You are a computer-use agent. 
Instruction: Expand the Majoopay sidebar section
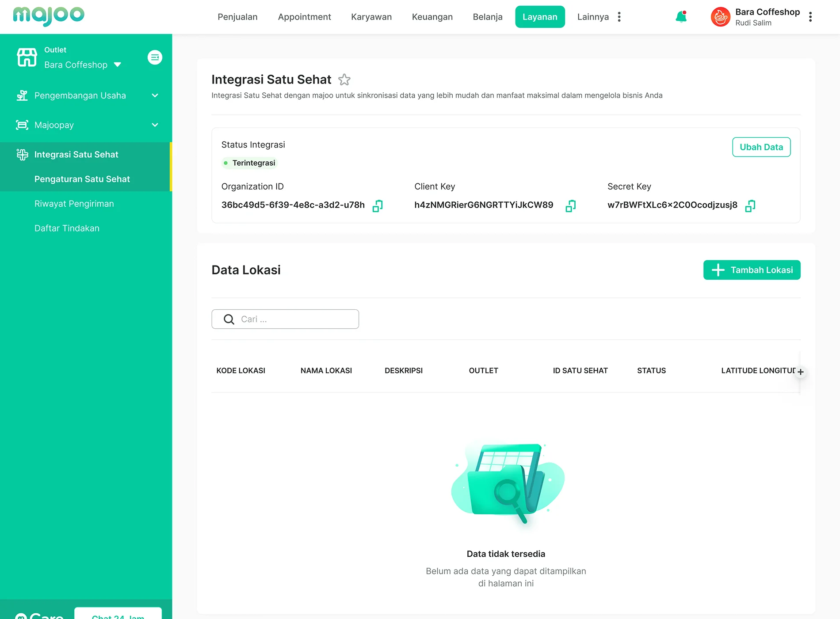click(x=155, y=125)
